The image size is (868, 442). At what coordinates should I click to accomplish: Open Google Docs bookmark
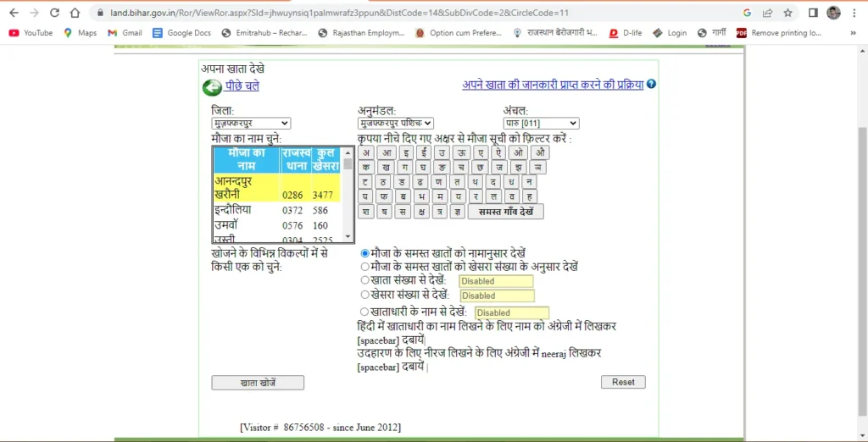(182, 33)
